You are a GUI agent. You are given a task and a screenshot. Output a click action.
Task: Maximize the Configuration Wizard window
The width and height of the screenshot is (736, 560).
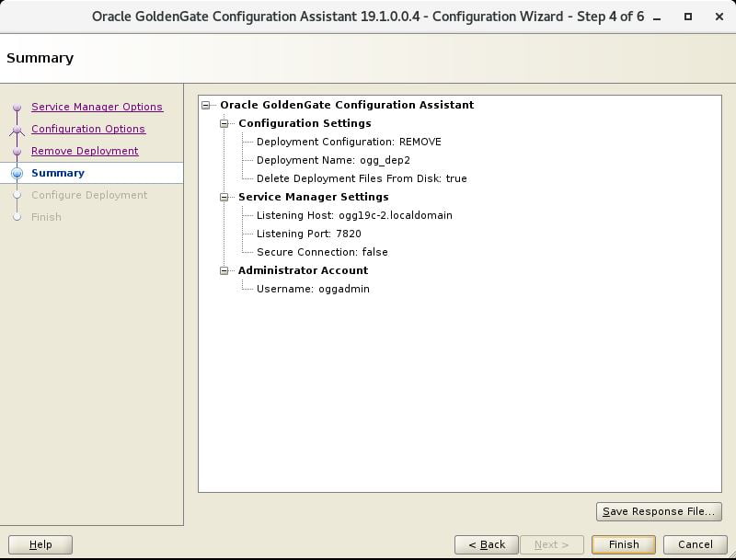point(688,17)
